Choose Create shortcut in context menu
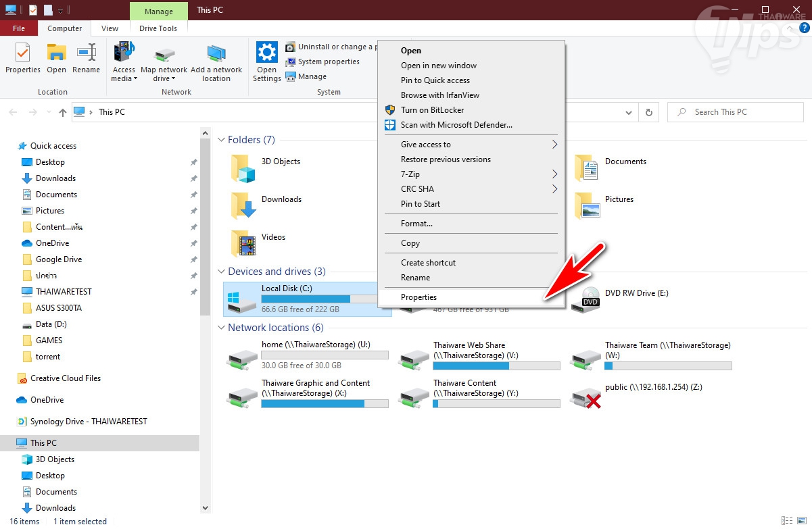This screenshot has width=812, height=529. 471,263
